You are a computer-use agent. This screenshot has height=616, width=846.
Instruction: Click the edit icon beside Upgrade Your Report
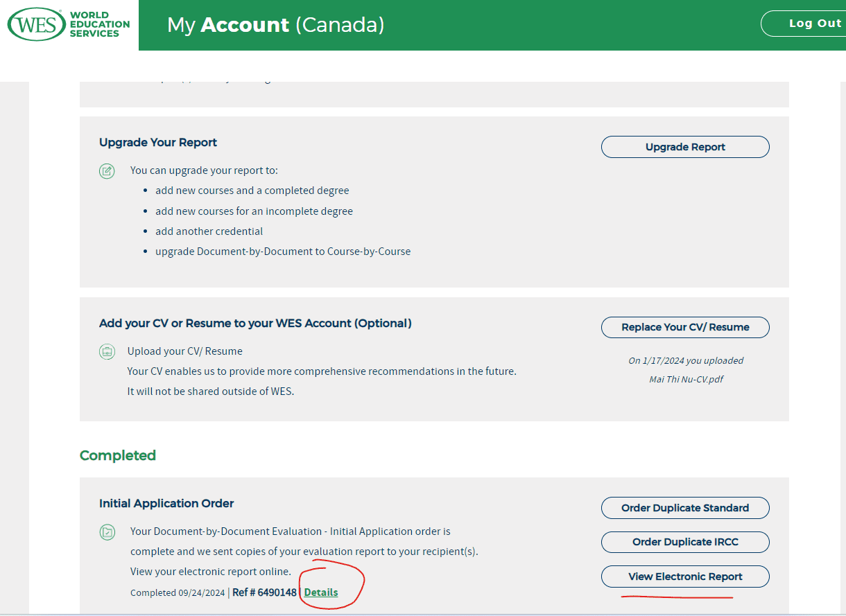click(107, 170)
